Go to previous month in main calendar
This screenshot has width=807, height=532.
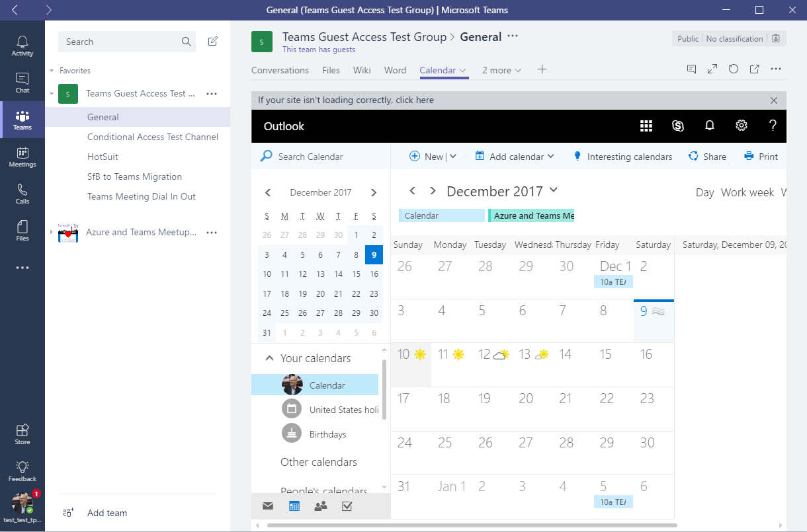(412, 191)
